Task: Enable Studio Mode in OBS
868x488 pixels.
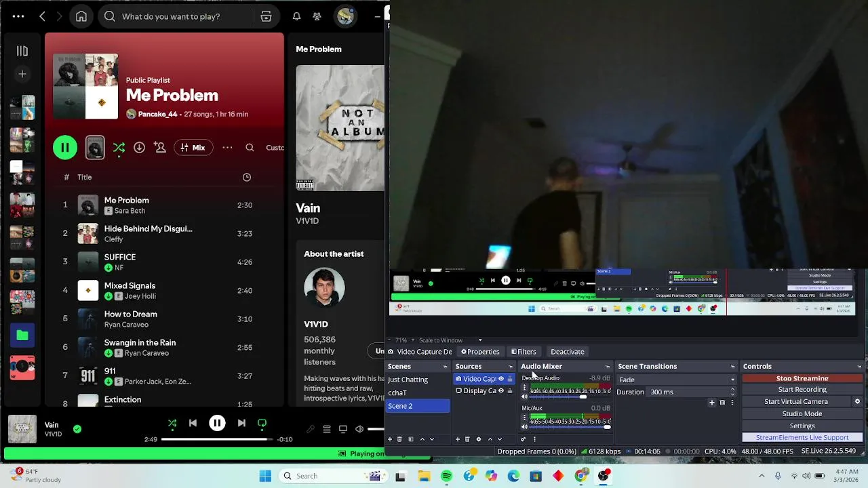Action: (802, 413)
